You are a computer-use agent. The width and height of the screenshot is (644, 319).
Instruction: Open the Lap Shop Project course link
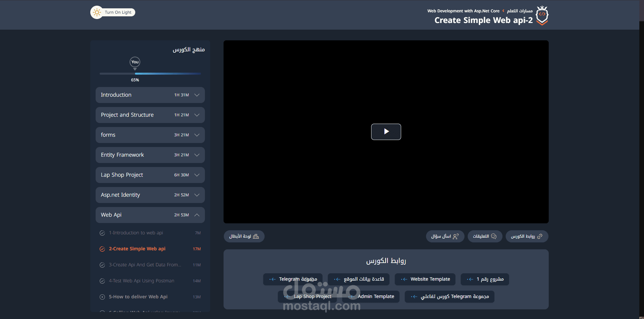pos(307,297)
